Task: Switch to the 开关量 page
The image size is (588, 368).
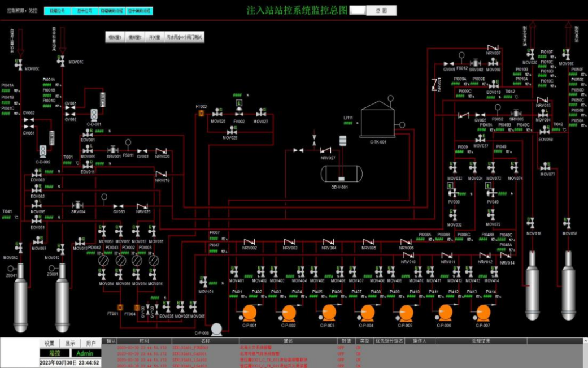Action: point(154,37)
